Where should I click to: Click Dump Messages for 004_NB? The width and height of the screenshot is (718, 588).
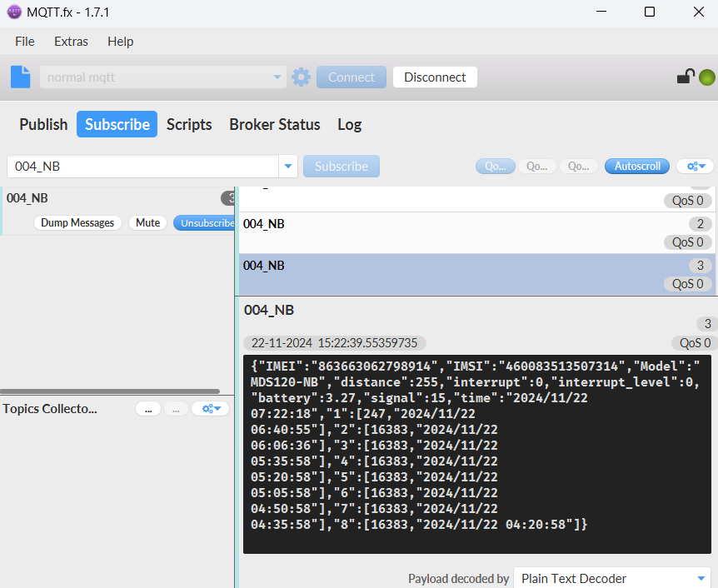tap(77, 223)
